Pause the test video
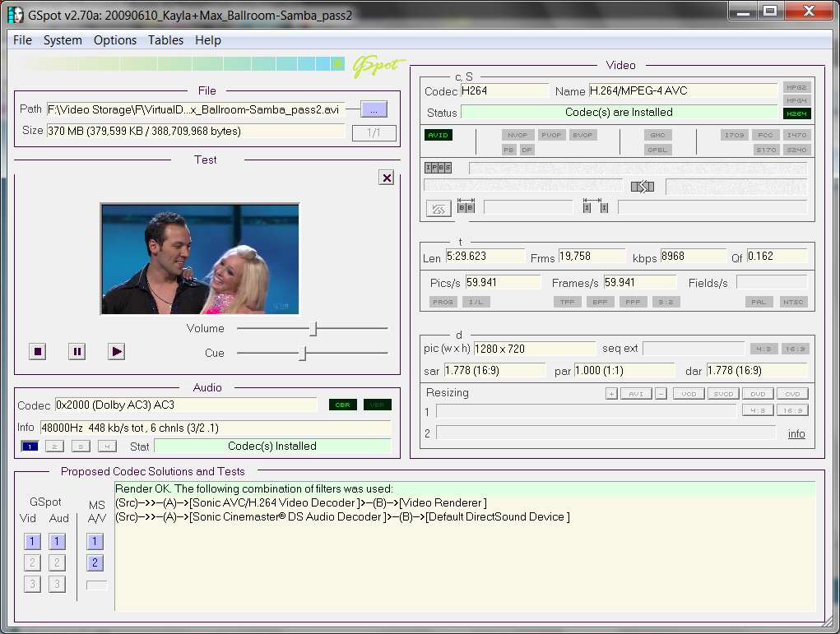 tap(77, 352)
